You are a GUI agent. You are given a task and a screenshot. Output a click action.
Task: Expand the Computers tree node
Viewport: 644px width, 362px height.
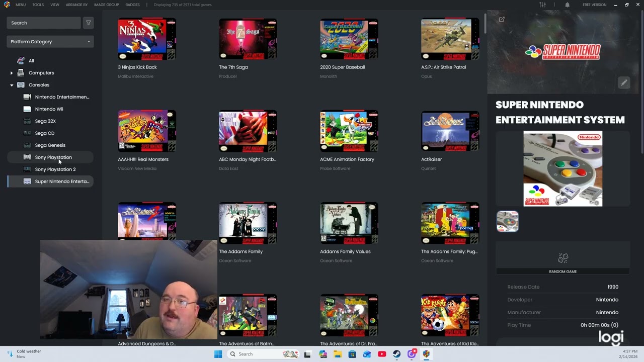tap(12, 73)
